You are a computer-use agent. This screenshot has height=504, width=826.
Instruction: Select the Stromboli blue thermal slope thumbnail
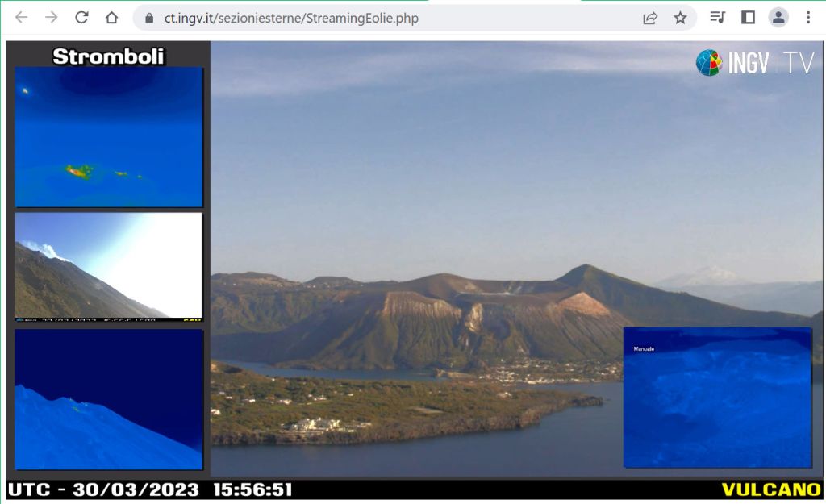tap(109, 399)
